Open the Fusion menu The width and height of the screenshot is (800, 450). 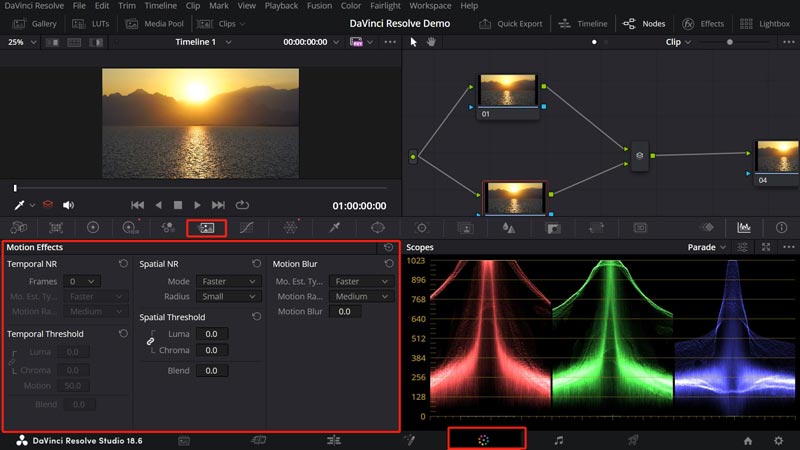pyautogui.click(x=321, y=6)
